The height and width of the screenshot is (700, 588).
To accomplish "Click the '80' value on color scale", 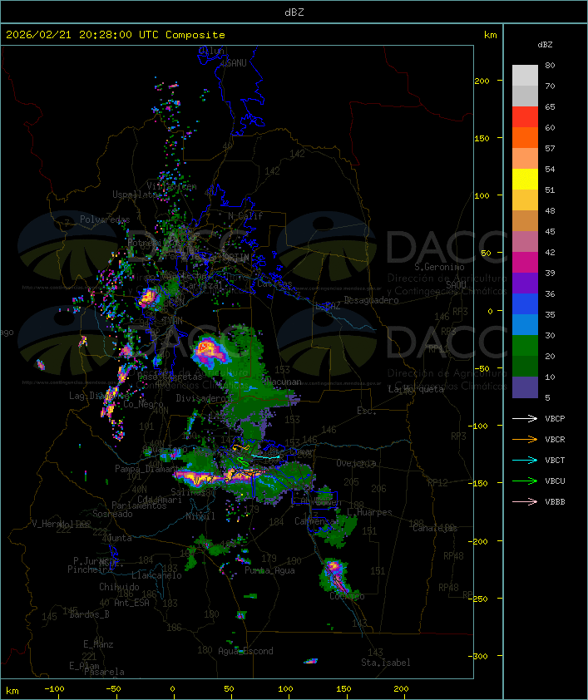I will point(550,65).
